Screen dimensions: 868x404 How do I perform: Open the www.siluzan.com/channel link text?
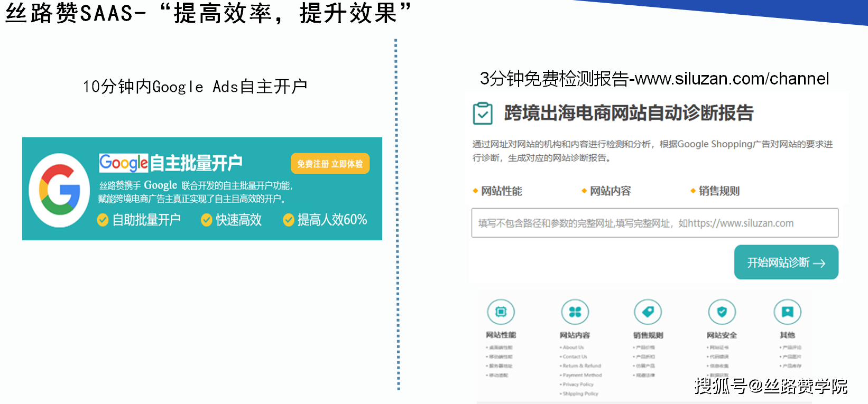pos(732,79)
